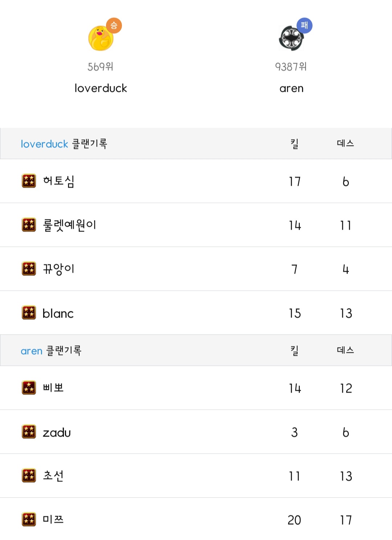Click the orange 승 win badge
This screenshot has width=392, height=540.
click(114, 25)
